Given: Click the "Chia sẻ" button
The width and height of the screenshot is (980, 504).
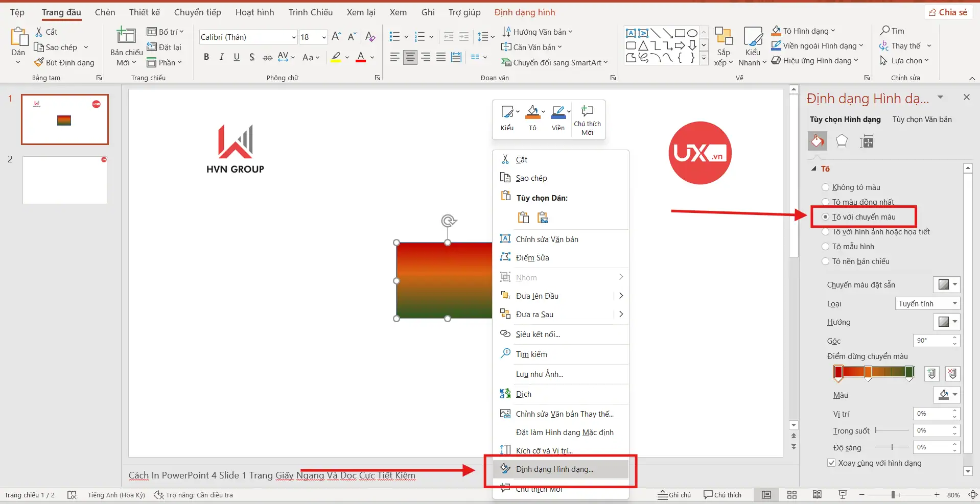Looking at the screenshot, I should pos(948,12).
